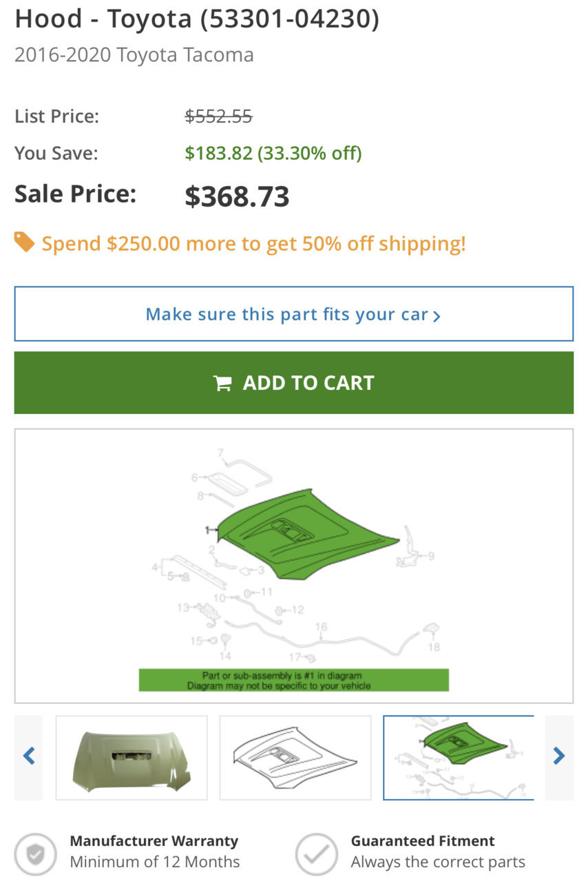Click the Guaranteed Fitment text
This screenshot has height=881, width=588.
pos(423,841)
